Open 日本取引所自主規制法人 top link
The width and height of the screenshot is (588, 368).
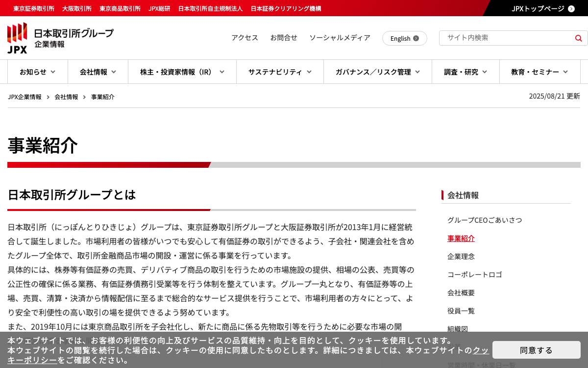[x=210, y=9]
